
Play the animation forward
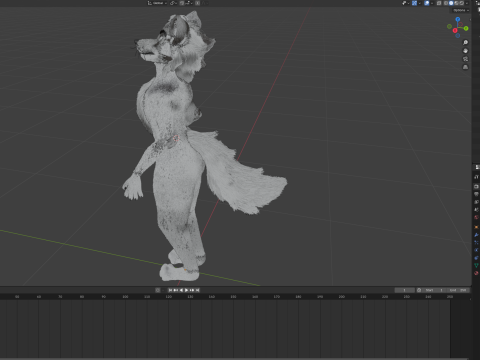pos(186,290)
